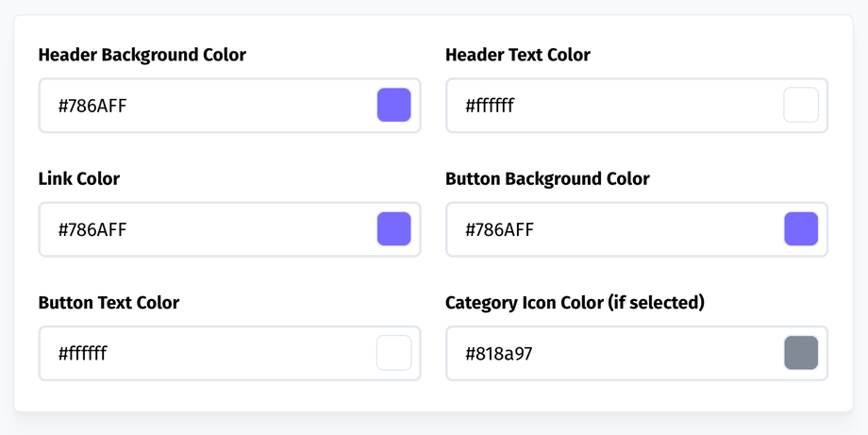Click the Button Background Color input field
Viewport: 868px width, 435px height.
pyautogui.click(x=613, y=229)
